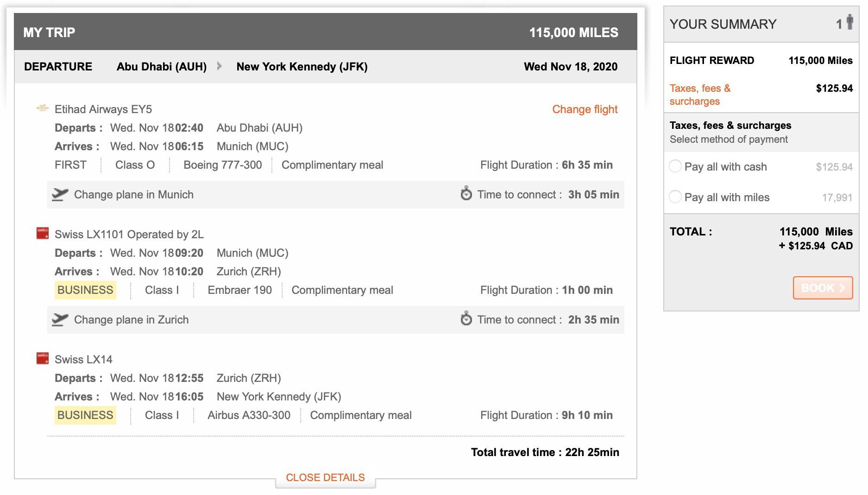Open Change flight link
Screen dimensions: 868x495
pos(585,109)
